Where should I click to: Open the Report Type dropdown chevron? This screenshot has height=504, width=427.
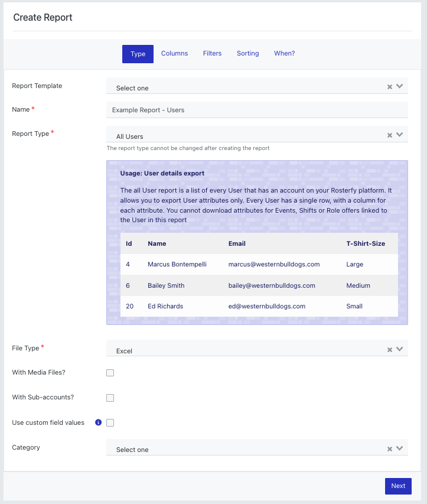click(x=399, y=135)
